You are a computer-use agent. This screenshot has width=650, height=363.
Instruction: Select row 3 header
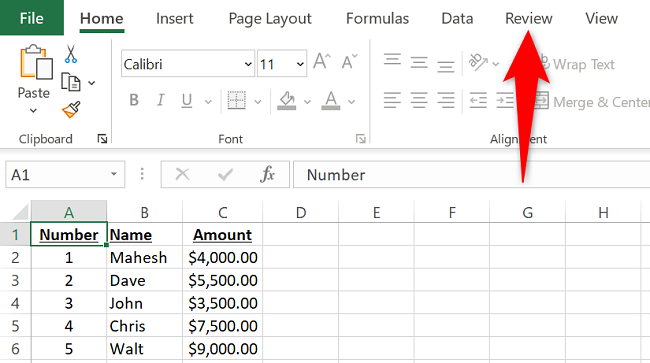coord(15,280)
